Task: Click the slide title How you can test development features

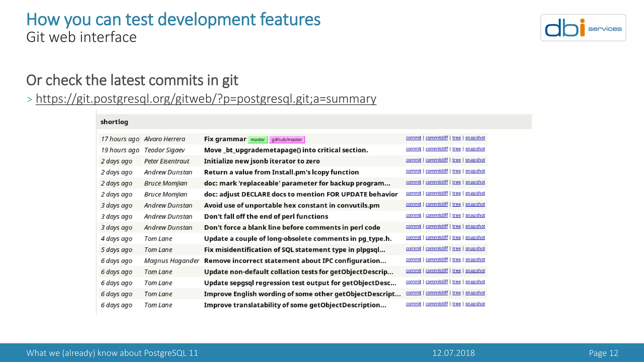Action: tap(173, 19)
